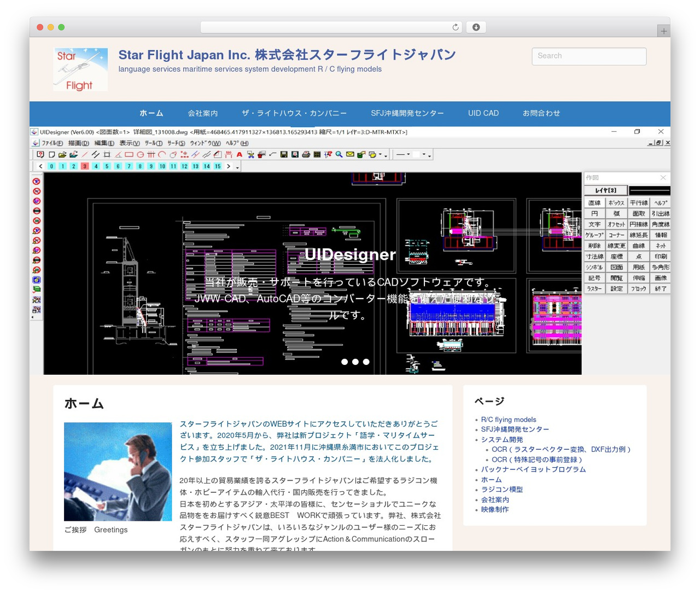Open the 映像制作 sidebar link
This screenshot has width=700, height=593.
coord(495,509)
